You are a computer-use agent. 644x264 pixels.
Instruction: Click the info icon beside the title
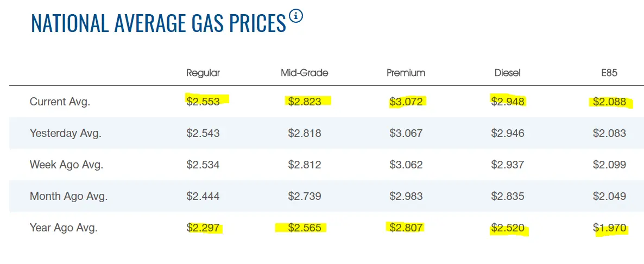[296, 16]
